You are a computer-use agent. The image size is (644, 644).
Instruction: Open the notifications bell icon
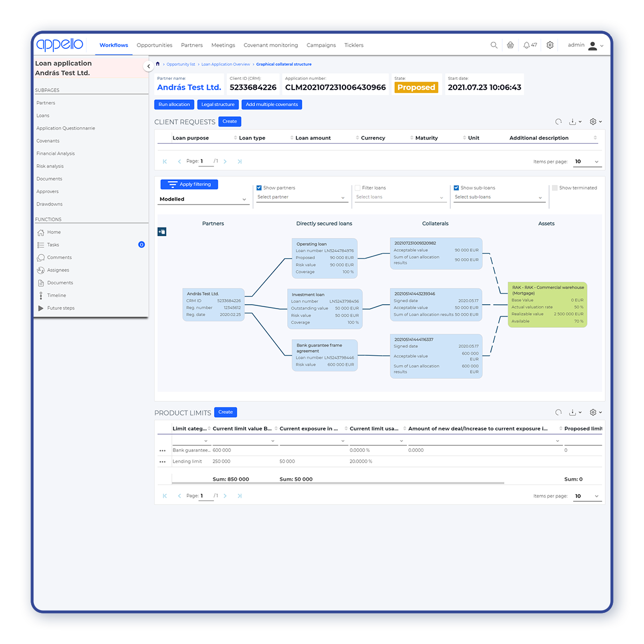[x=526, y=45]
